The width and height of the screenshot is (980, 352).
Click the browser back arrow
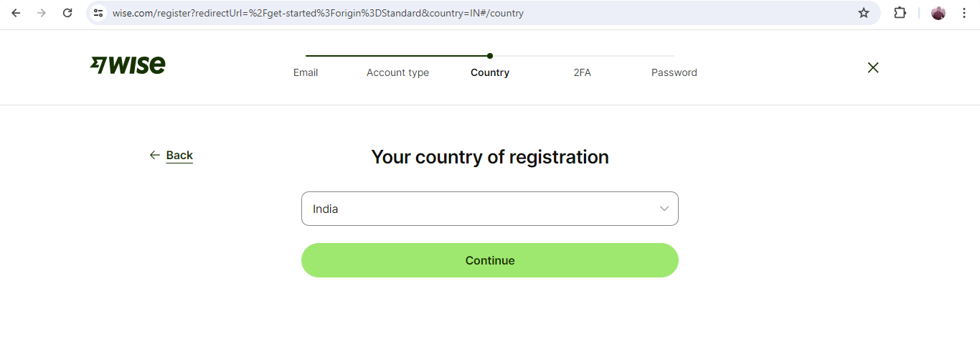16,13
